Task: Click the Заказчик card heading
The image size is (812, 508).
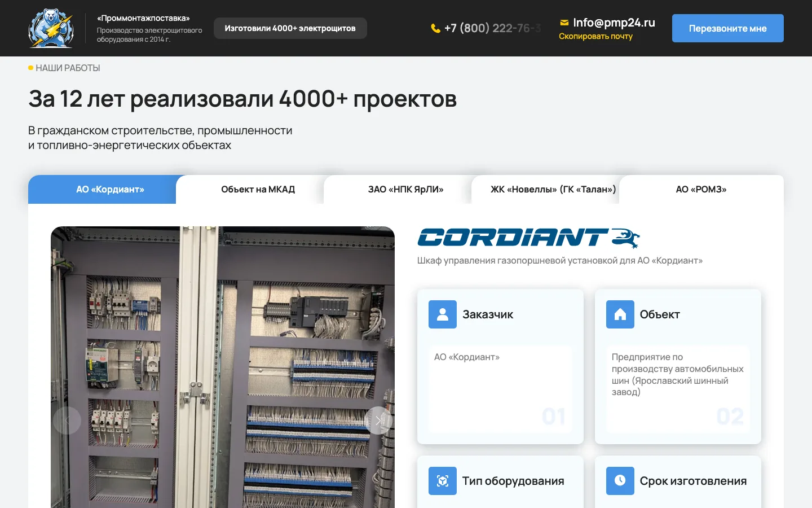Action: 488,314
